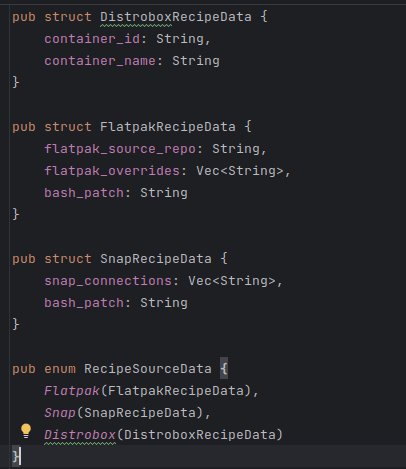
Task: Click highlighted opening brace of RecipeSourceData
Action: (x=224, y=369)
